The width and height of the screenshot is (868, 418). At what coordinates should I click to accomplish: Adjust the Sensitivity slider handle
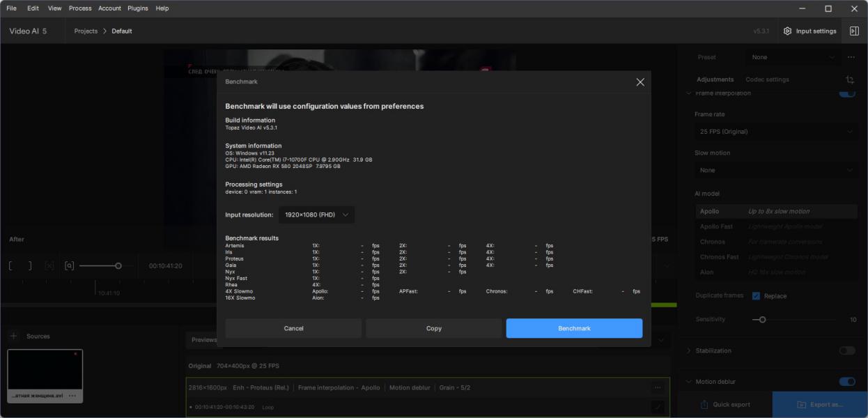pos(762,319)
